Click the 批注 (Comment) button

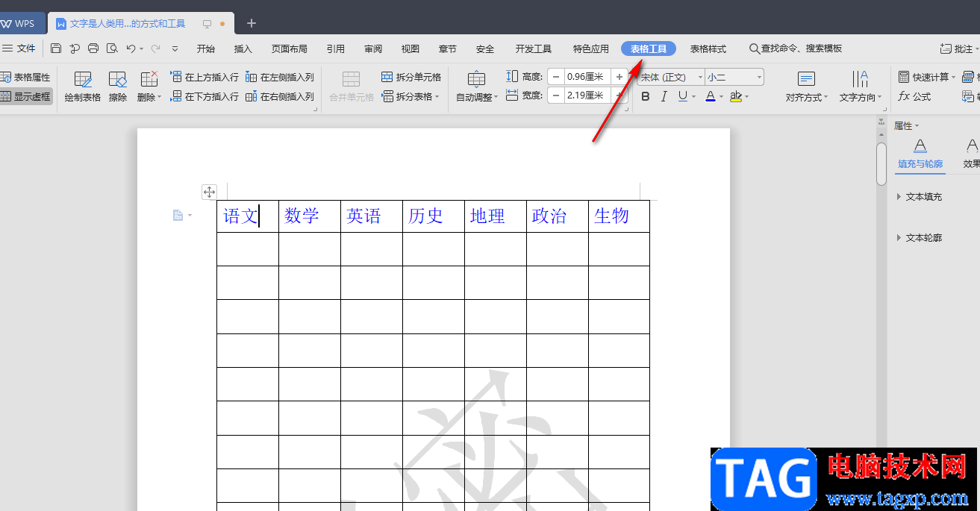point(960,48)
